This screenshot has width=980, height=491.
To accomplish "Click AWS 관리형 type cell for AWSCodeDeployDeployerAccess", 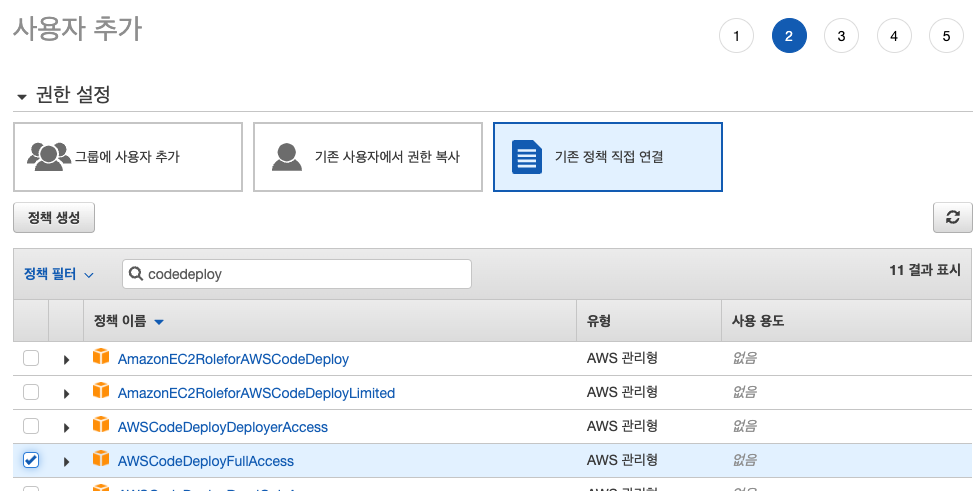I will 622,426.
